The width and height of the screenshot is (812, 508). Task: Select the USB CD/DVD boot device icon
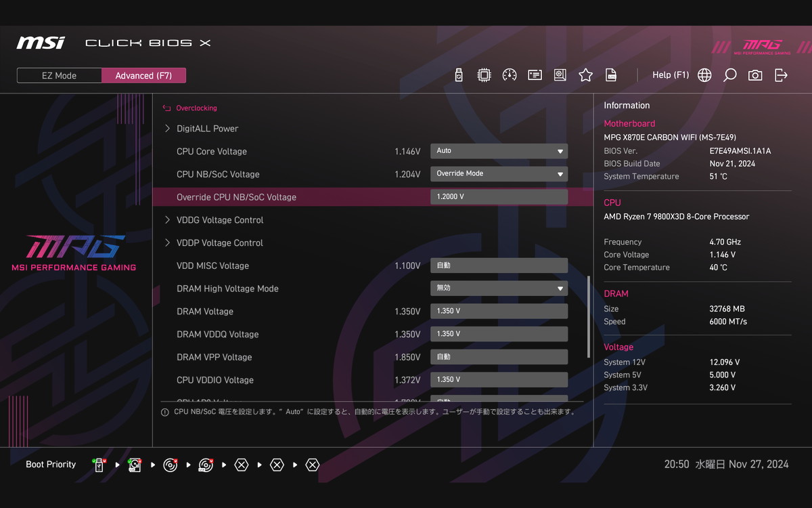pyautogui.click(x=206, y=465)
